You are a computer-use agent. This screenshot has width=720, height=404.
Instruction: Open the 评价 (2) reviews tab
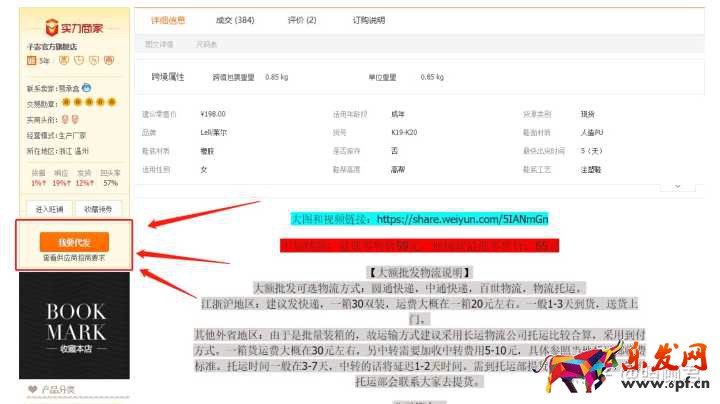tap(302, 19)
